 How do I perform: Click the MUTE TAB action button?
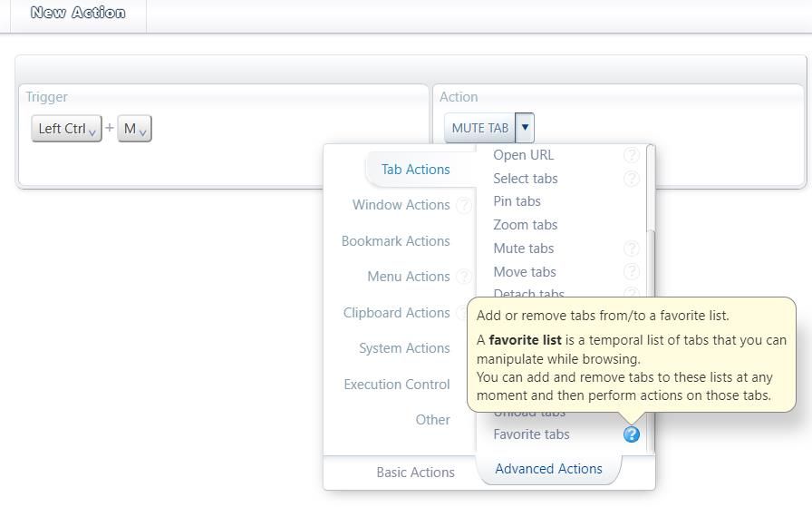tap(479, 128)
